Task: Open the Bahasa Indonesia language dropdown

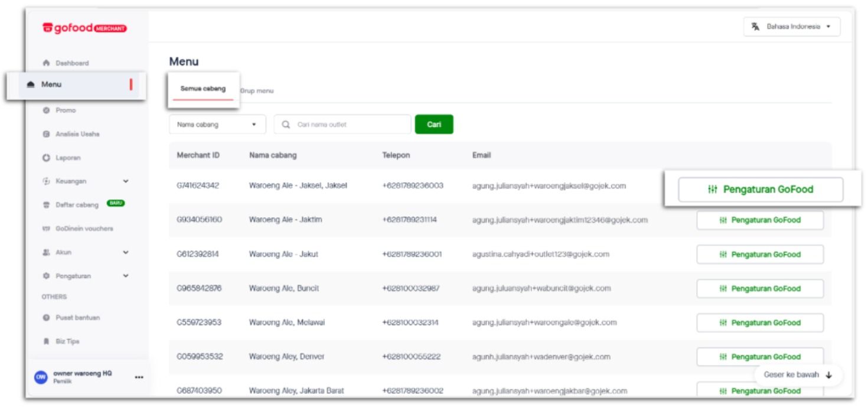Action: click(792, 27)
